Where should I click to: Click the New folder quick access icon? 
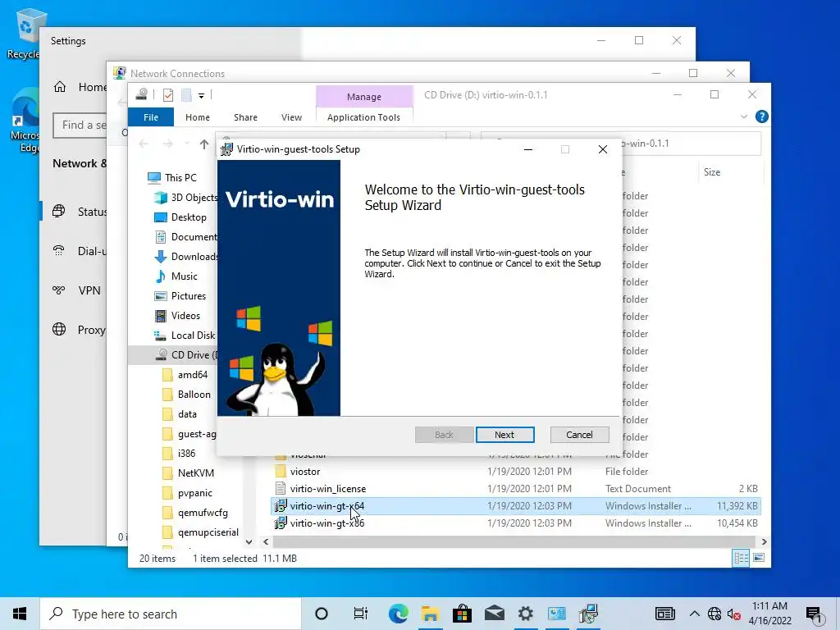[x=186, y=95]
